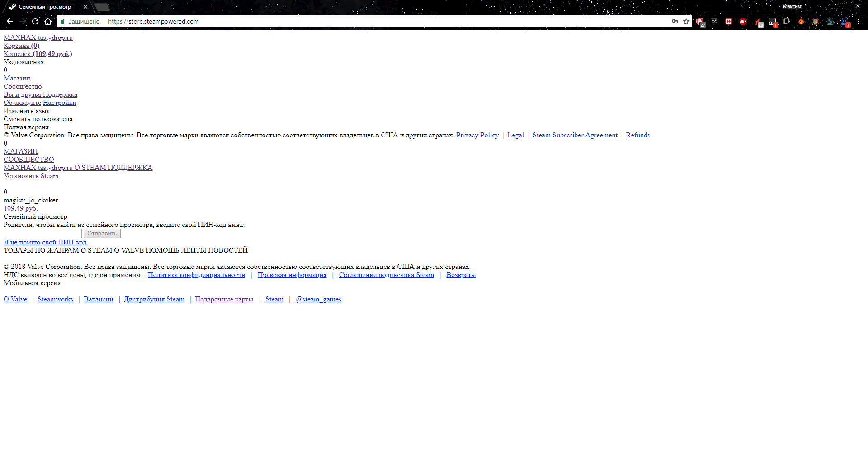868x470 pixels.
Task: Open the dark Steam extension icon
Action: (714, 21)
